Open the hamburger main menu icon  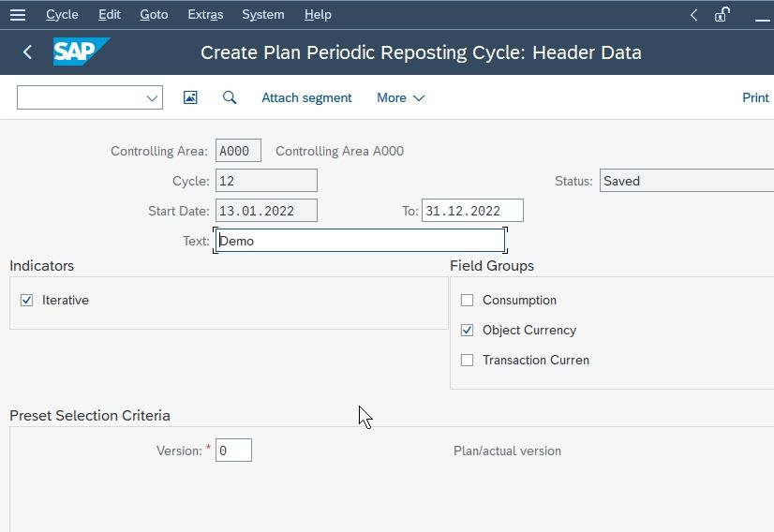18,15
